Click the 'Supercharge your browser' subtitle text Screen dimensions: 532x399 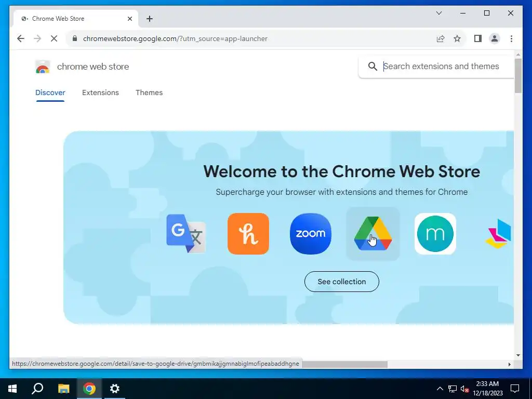click(342, 192)
